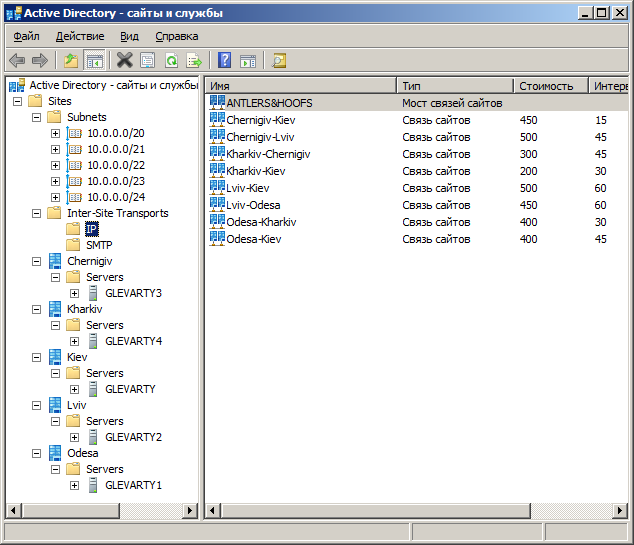The width and height of the screenshot is (634, 545).
Task: Open the Действие menu
Action: point(80,36)
